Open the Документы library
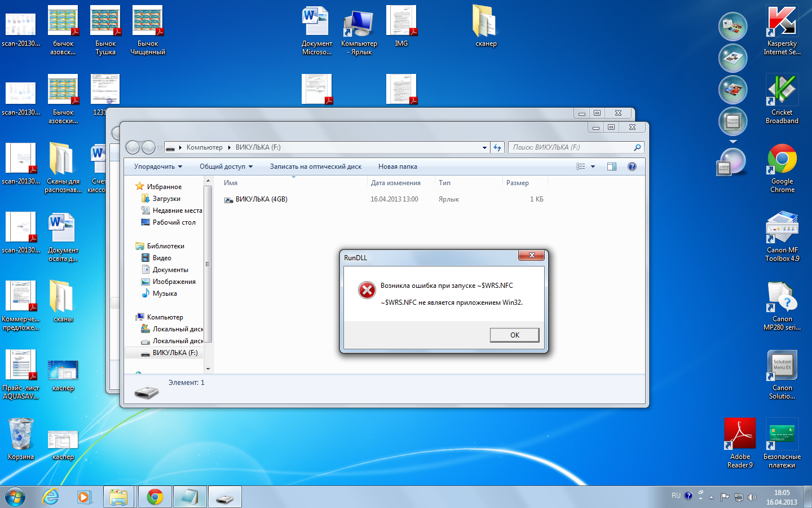The image size is (812, 508). [x=170, y=270]
